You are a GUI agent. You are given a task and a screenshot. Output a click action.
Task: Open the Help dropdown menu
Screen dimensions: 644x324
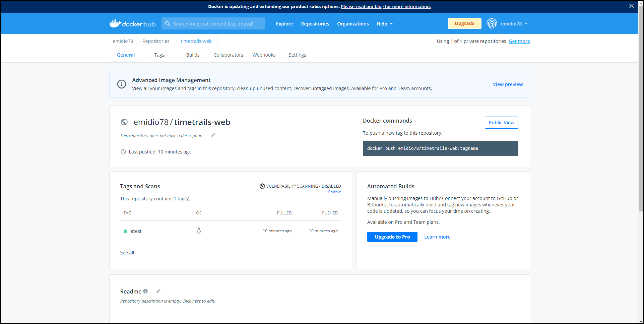tap(384, 24)
